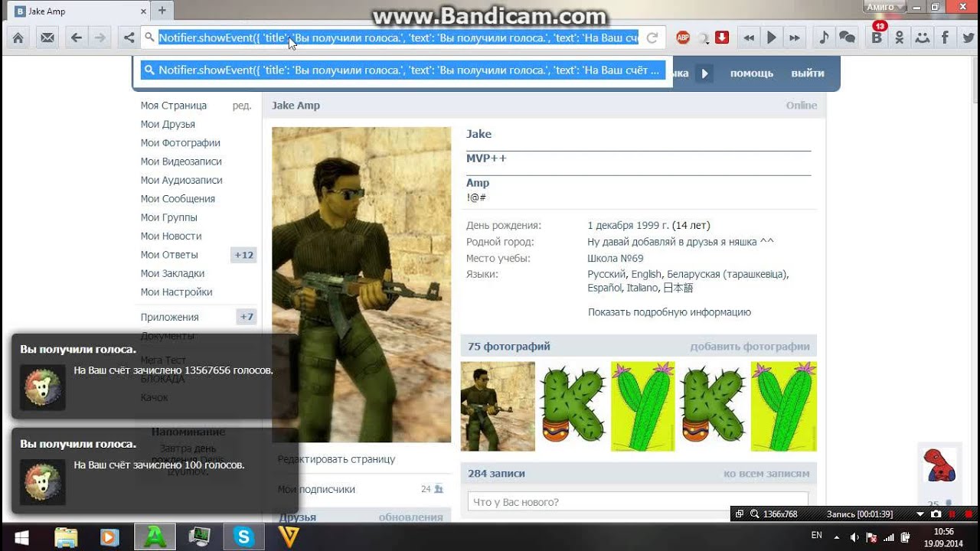
Task: Open the music note icon
Action: pyautogui.click(x=824, y=37)
